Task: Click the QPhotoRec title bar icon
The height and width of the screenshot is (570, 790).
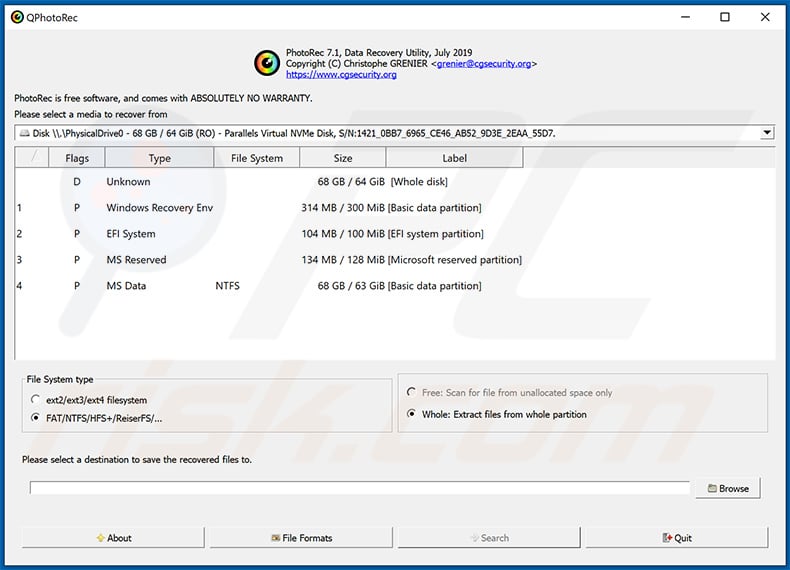Action: click(17, 18)
